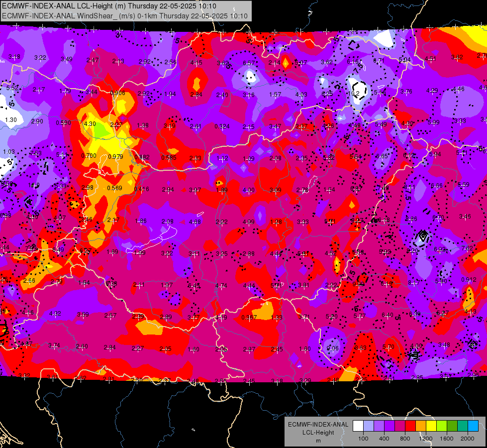Click the wind shear value '5.04'
The image size is (487, 448).
coord(405,59)
